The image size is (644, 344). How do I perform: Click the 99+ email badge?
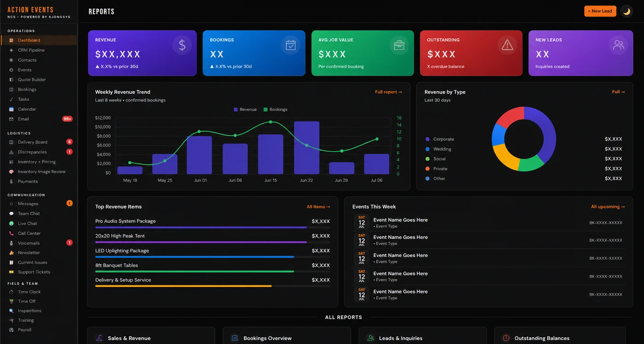(67, 119)
